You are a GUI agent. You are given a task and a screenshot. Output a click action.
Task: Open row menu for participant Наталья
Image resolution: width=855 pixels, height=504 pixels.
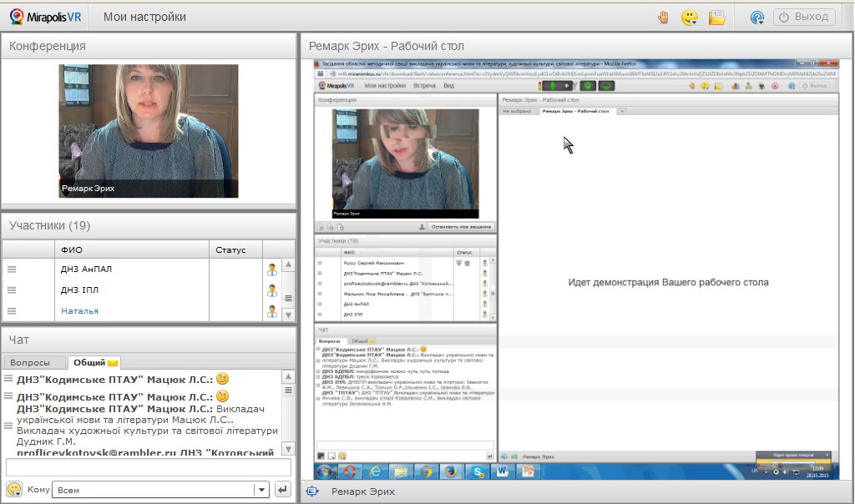coord(12,311)
